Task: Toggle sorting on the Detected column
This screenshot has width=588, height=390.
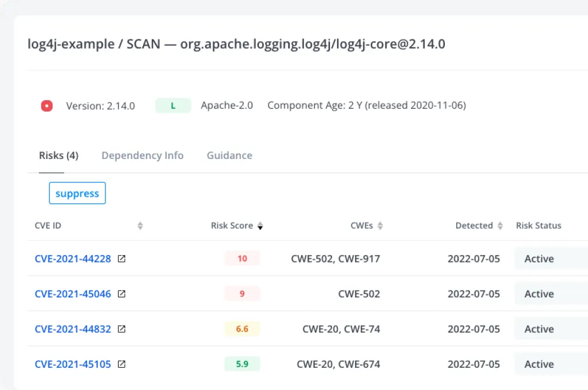Action: pos(501,225)
